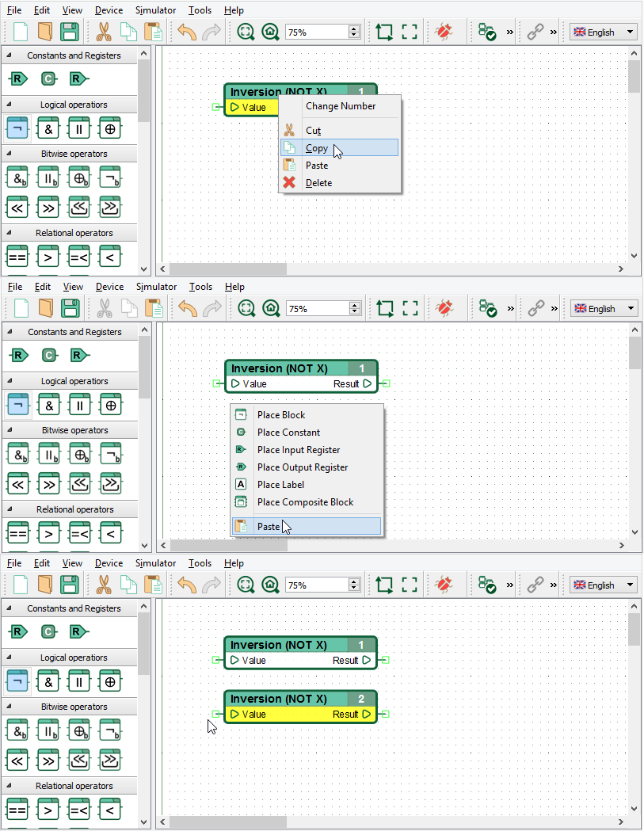Screen dimensions: 644x831
Task: Select Place Input Register menu entry
Action: 307,450
